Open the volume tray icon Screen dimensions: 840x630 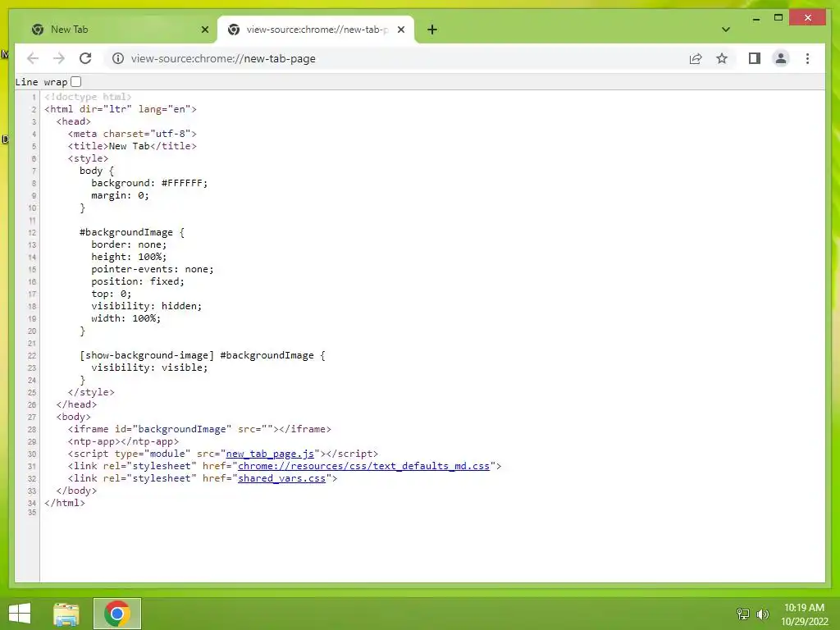click(x=763, y=614)
